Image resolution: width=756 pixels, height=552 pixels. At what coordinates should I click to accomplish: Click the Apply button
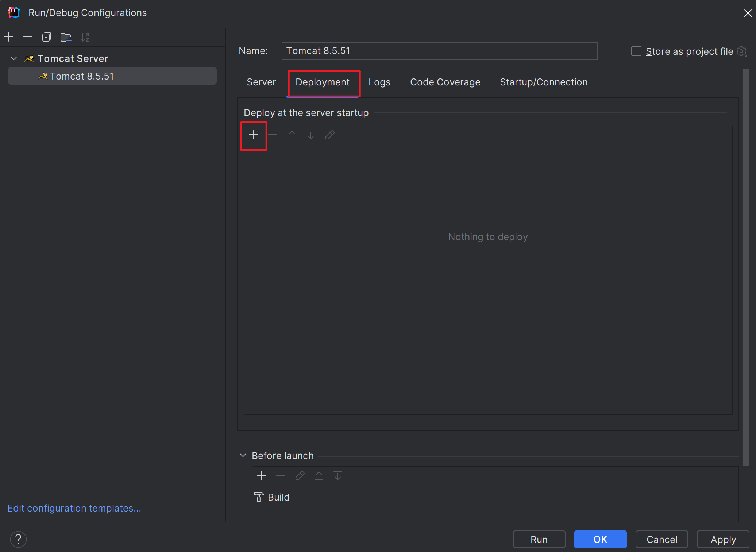[x=723, y=539]
